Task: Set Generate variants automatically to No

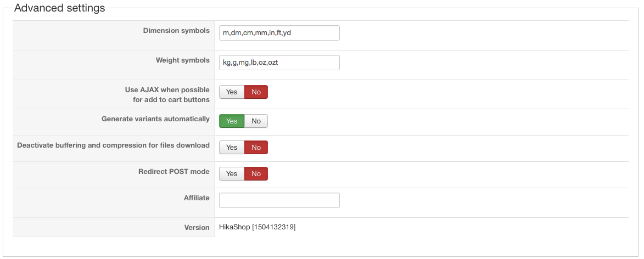Action: click(x=256, y=121)
